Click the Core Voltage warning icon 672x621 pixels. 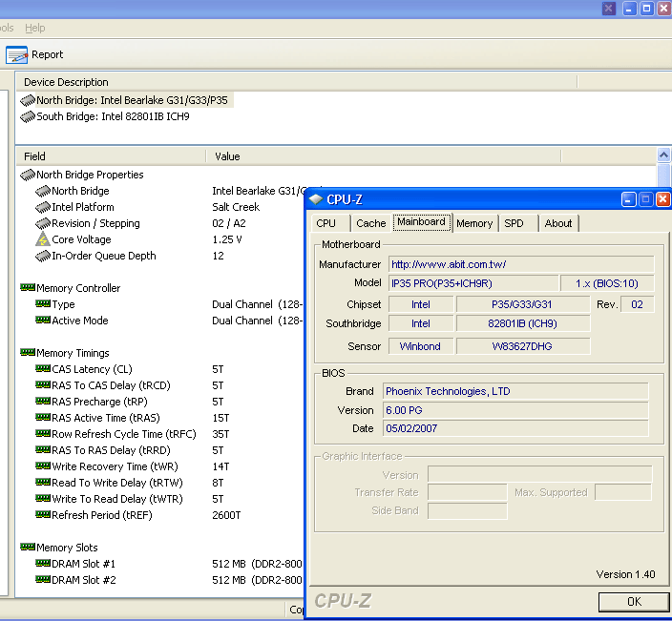click(x=43, y=239)
